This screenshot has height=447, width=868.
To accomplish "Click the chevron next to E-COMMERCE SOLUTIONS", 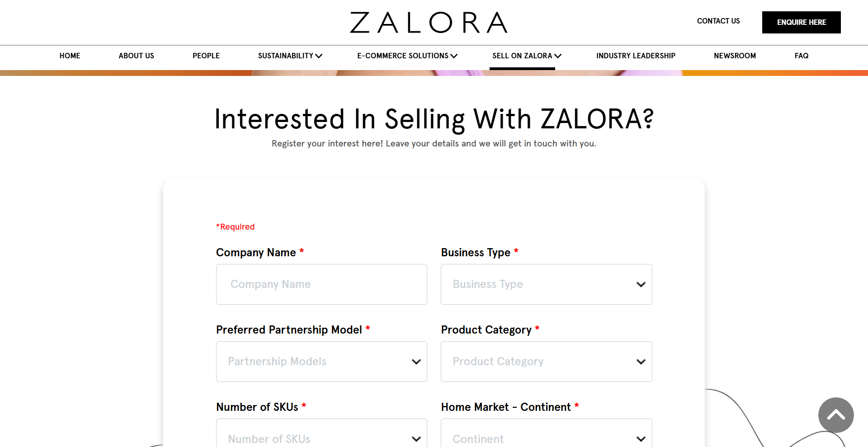I will pyautogui.click(x=454, y=56).
